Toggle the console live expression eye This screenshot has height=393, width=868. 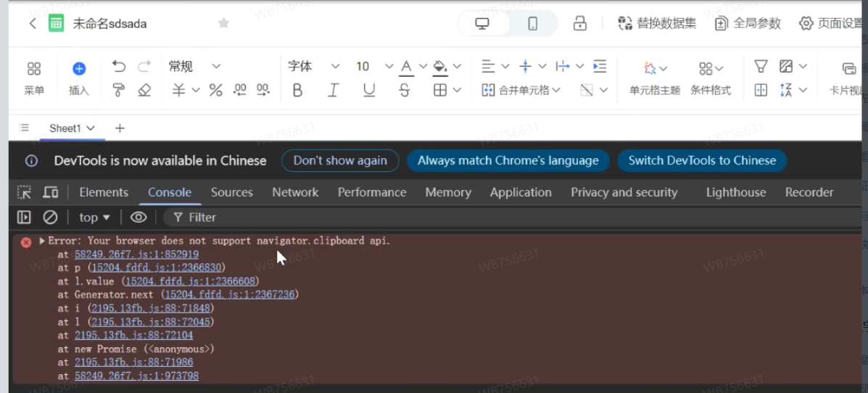[x=139, y=217]
